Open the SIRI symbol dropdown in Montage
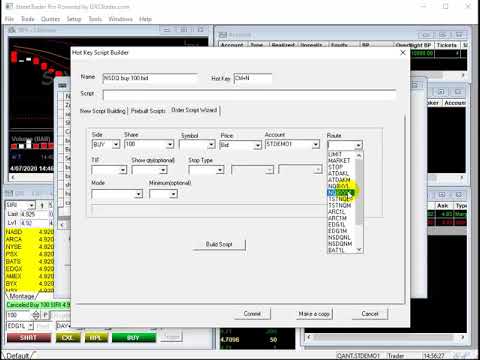 (x=31, y=205)
